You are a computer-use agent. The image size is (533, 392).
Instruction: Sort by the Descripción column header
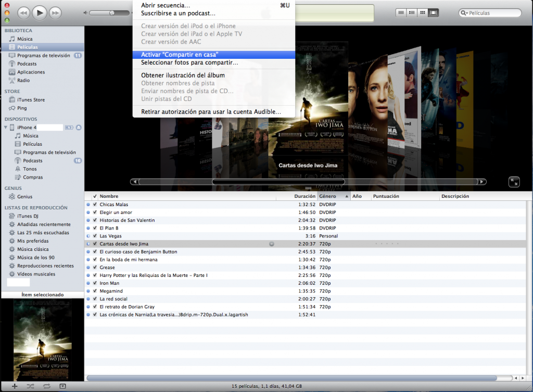(x=483, y=196)
